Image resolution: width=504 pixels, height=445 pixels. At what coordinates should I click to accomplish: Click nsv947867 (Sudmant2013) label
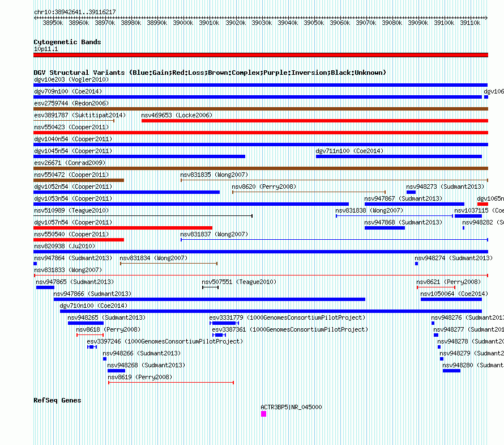tap(403, 198)
